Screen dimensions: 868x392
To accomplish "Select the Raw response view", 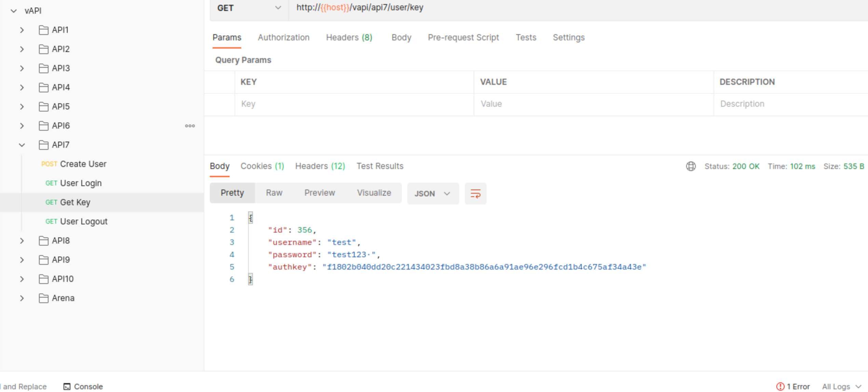I will (274, 193).
